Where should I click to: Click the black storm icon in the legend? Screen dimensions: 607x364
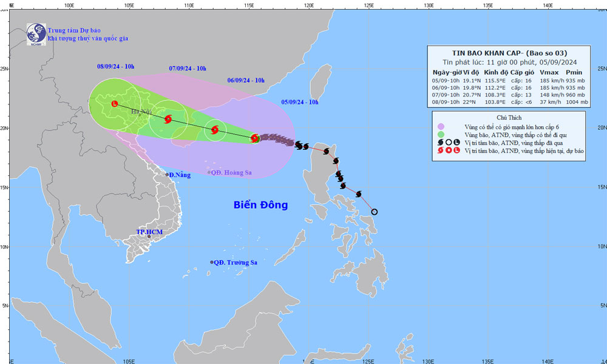(x=441, y=143)
